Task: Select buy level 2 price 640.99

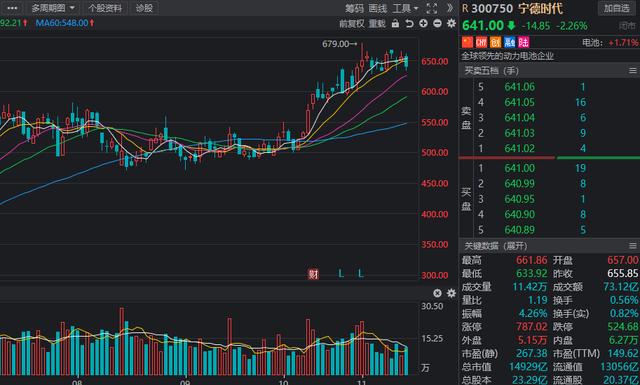Action: coord(519,184)
